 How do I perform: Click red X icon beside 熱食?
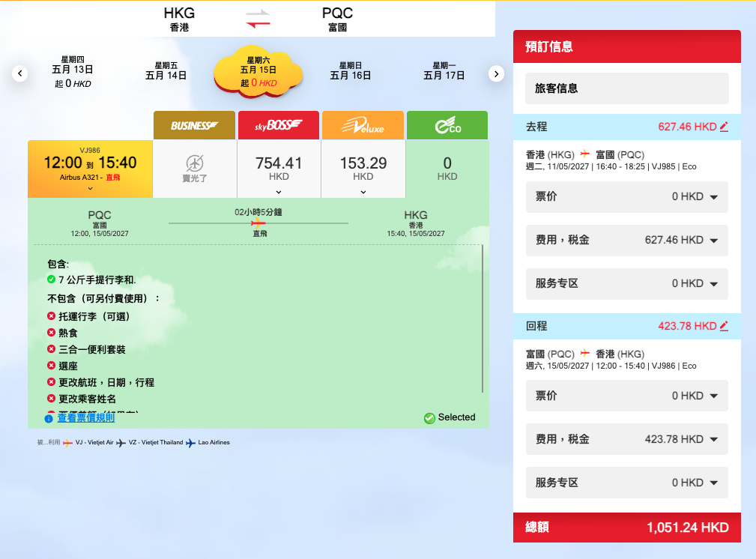coord(51,332)
